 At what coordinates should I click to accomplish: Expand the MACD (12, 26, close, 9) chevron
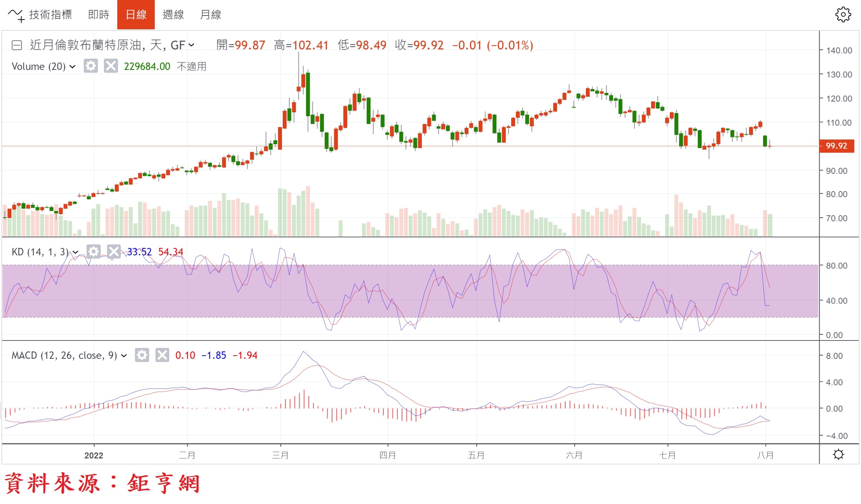click(x=124, y=356)
